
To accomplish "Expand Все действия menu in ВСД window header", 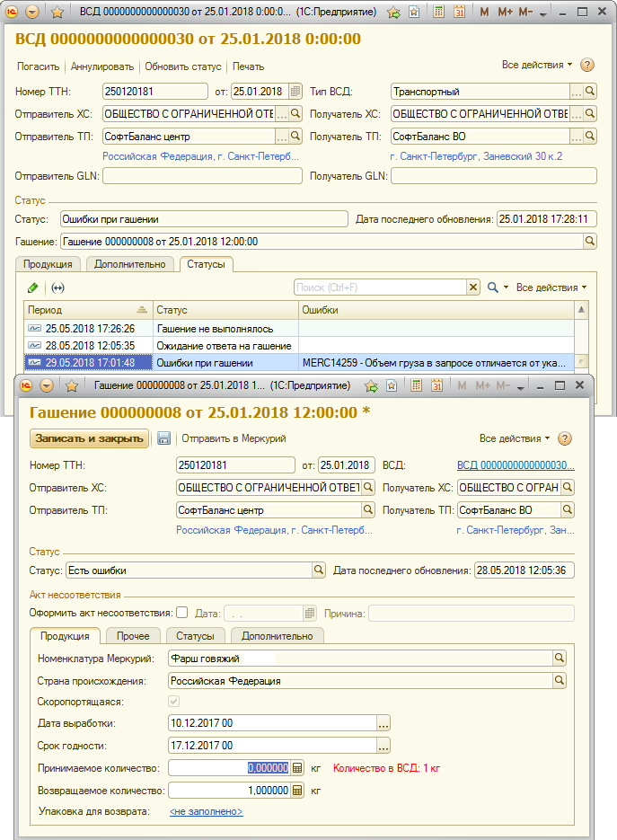I will [537, 65].
